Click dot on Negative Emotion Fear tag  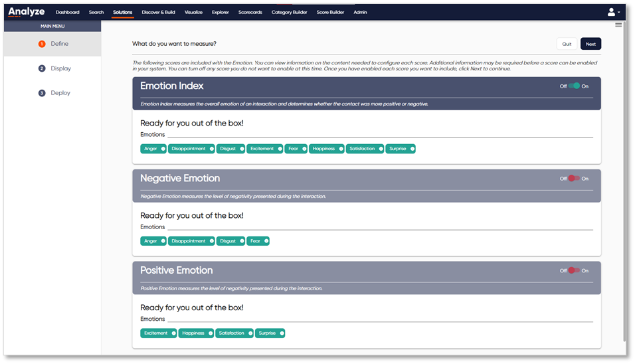coord(266,241)
